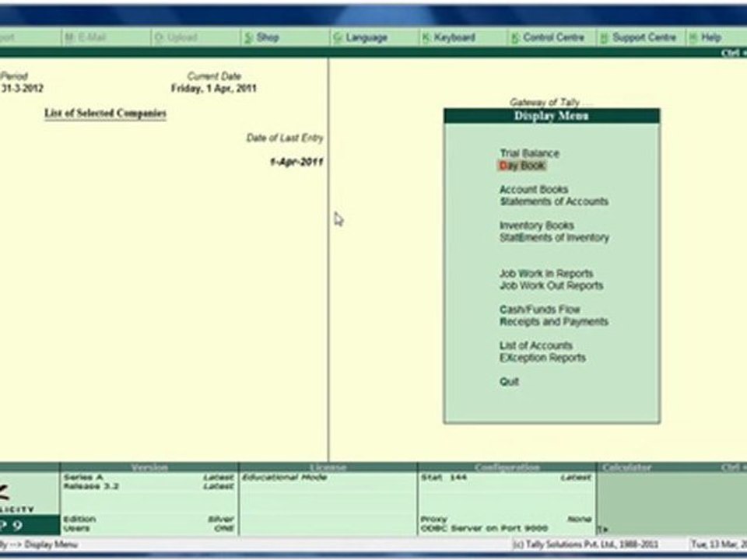This screenshot has height=560, width=747.
Task: Open Job Work Out Reports
Action: [x=551, y=285]
